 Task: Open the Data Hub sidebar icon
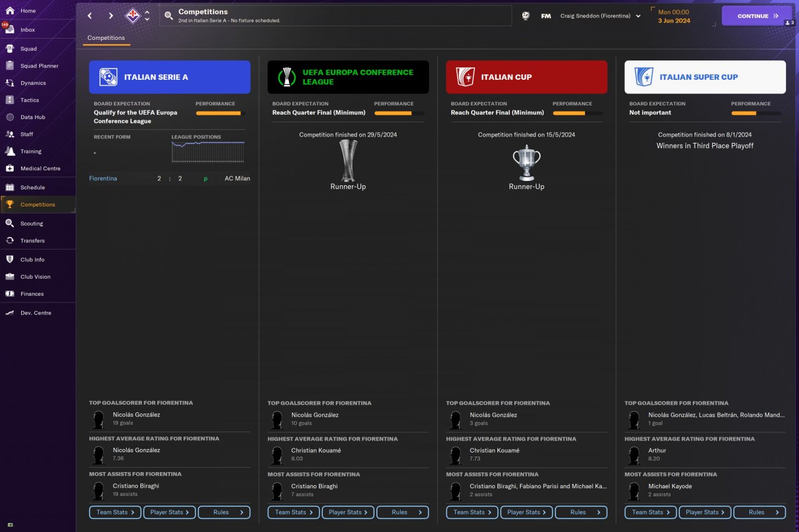click(x=9, y=117)
